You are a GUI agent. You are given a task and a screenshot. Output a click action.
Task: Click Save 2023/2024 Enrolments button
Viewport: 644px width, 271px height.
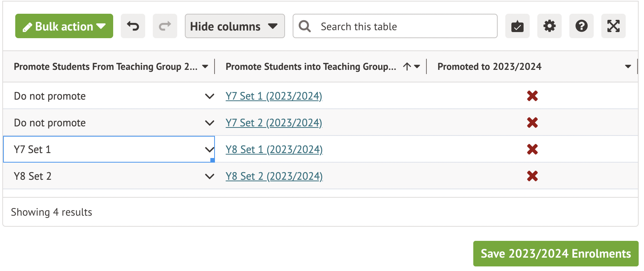(x=556, y=253)
